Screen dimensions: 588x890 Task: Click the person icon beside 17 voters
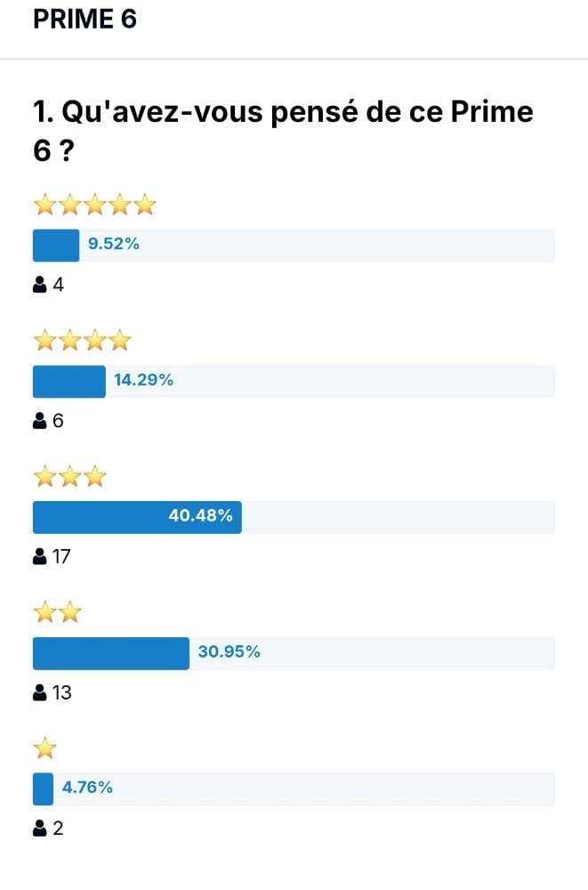click(x=40, y=556)
